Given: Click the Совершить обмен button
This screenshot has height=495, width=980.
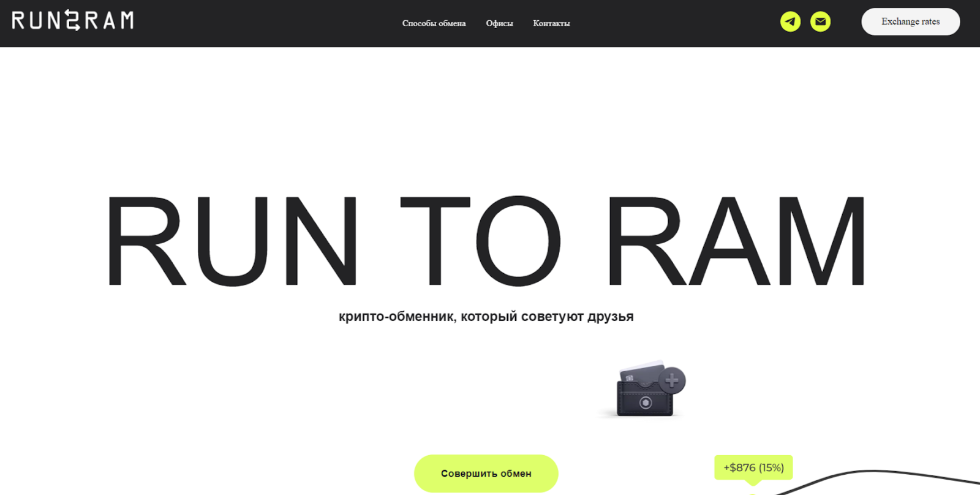Looking at the screenshot, I should [x=486, y=473].
